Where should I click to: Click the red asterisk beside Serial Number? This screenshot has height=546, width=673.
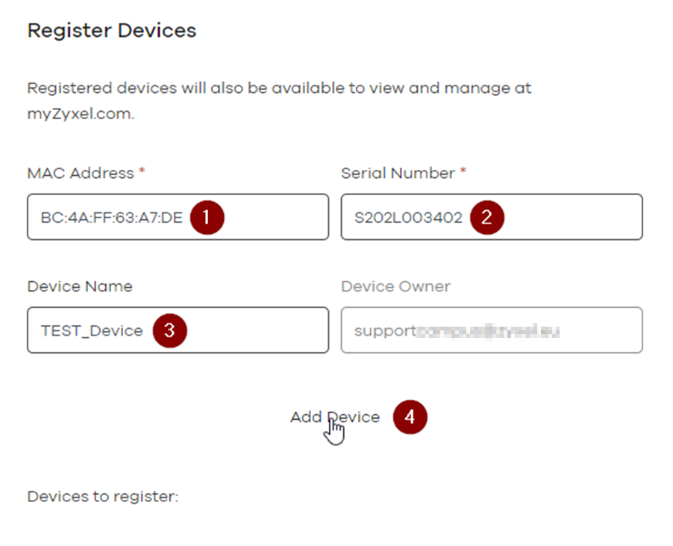(463, 173)
